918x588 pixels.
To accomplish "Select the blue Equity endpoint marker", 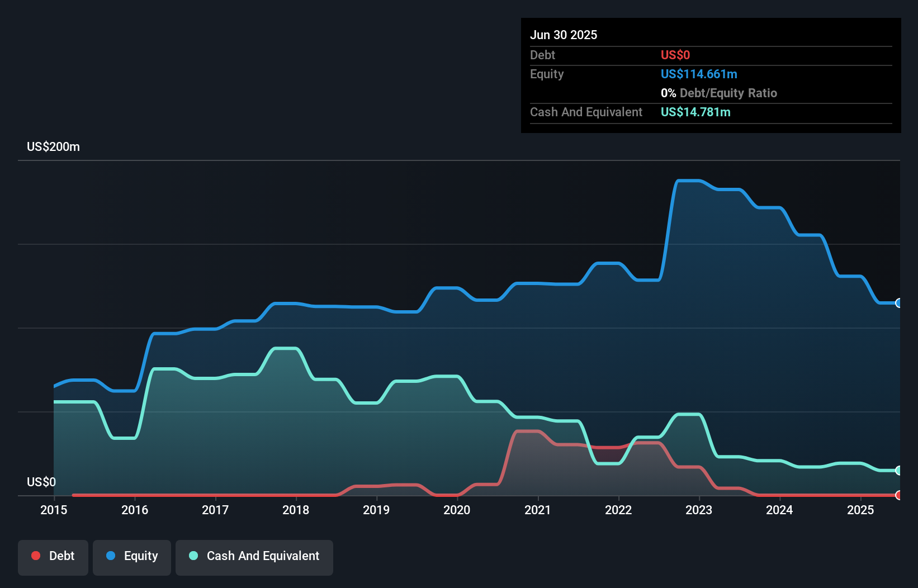I will point(898,303).
